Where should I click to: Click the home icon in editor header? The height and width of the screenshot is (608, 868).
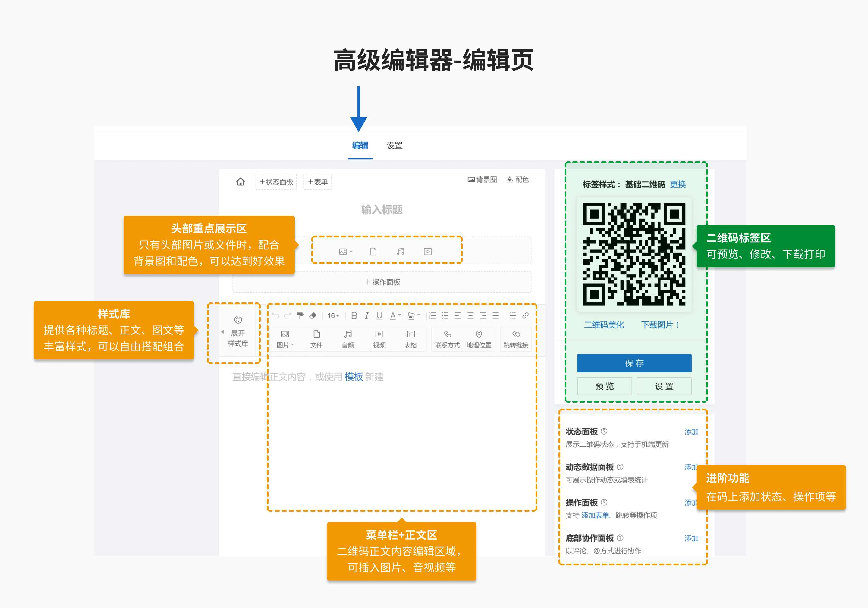tap(241, 182)
